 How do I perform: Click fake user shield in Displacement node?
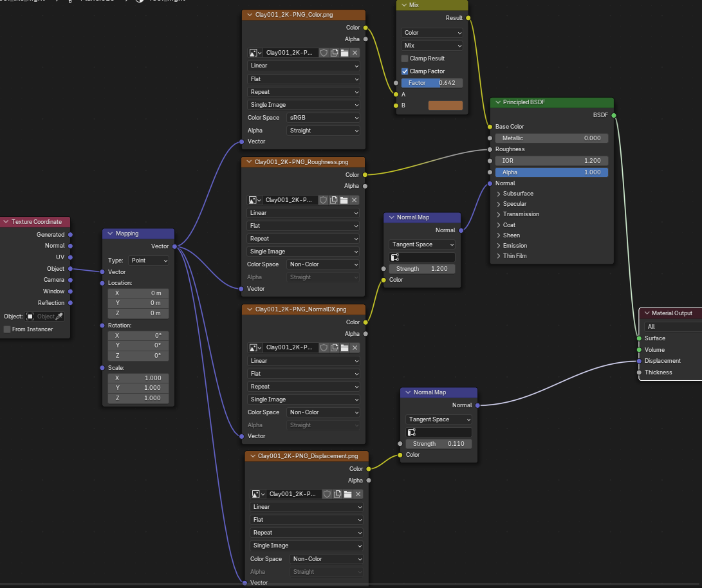pos(328,494)
